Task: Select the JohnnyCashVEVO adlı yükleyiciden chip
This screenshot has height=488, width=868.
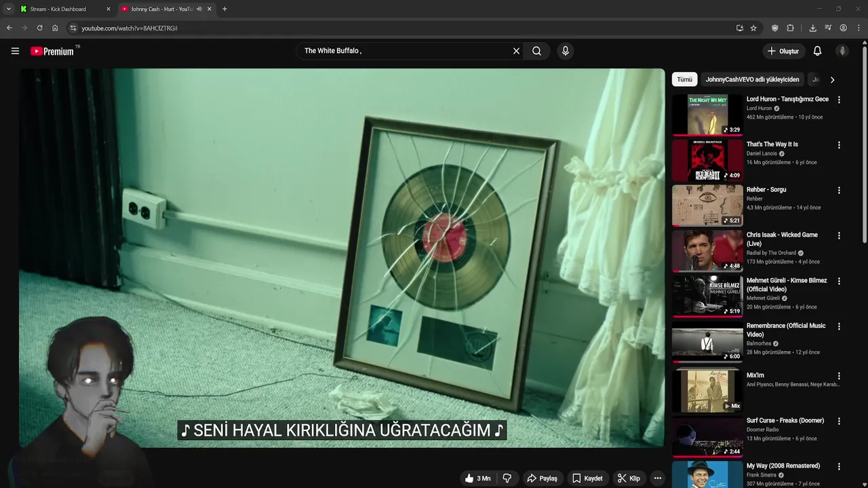Action: tap(752, 79)
